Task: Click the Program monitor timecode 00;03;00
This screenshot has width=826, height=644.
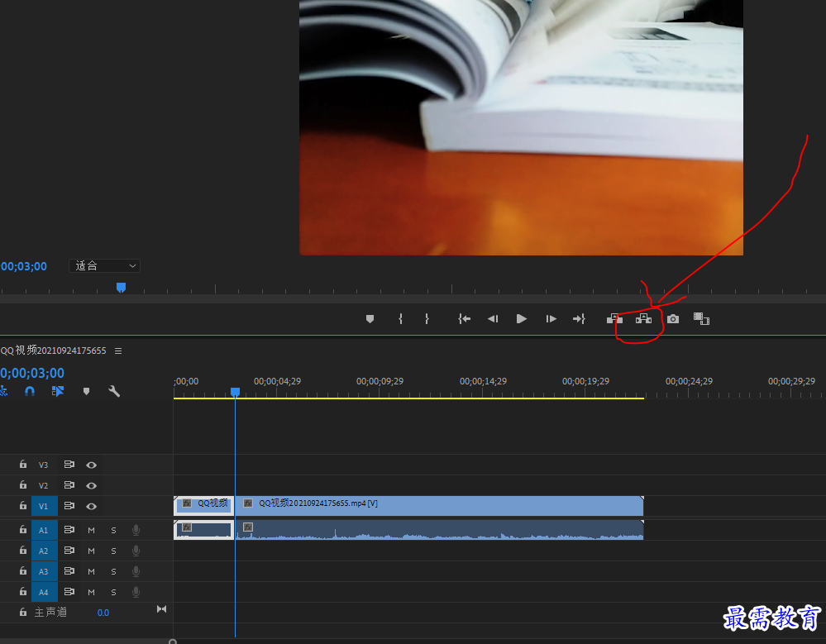Action: pos(24,266)
